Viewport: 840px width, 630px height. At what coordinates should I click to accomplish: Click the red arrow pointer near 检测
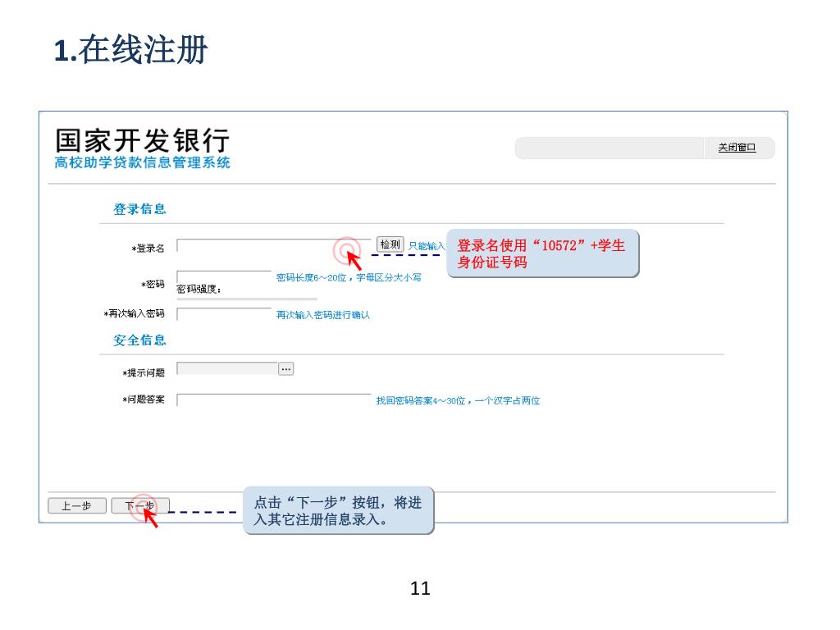click(354, 260)
